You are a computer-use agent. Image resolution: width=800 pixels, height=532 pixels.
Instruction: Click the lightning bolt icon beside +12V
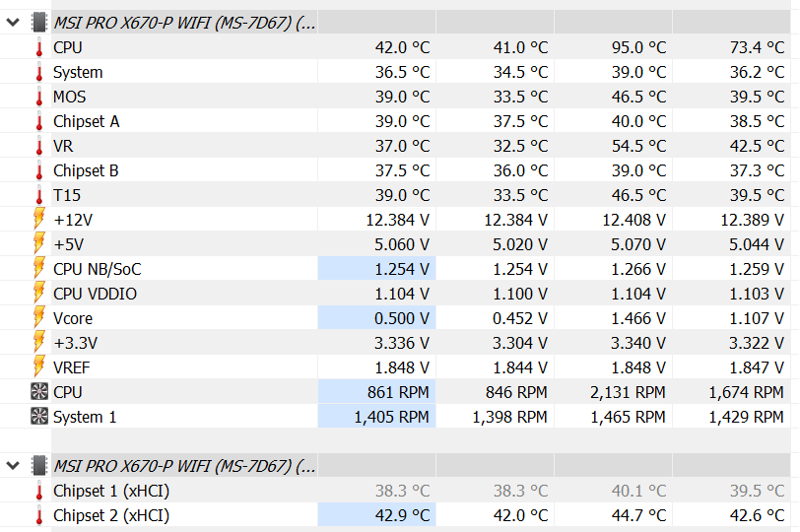[39, 220]
